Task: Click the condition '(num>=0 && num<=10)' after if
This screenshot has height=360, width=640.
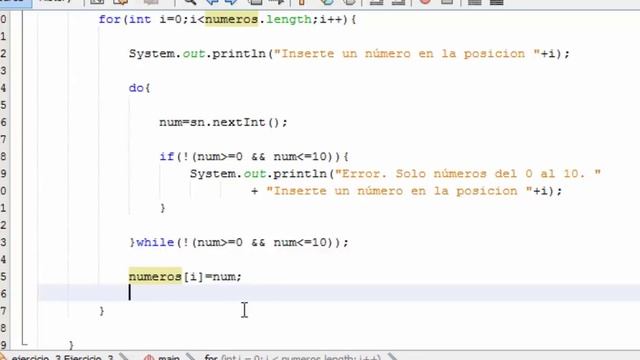Action: (x=262, y=157)
